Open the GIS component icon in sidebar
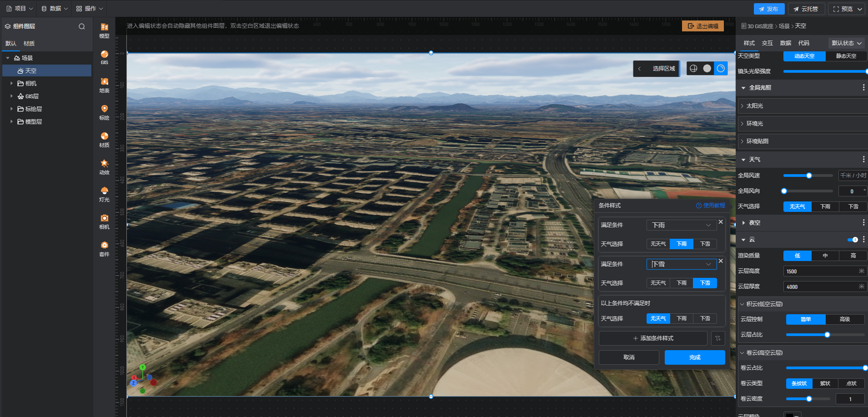Image resolution: width=868 pixels, height=417 pixels. pos(104,57)
